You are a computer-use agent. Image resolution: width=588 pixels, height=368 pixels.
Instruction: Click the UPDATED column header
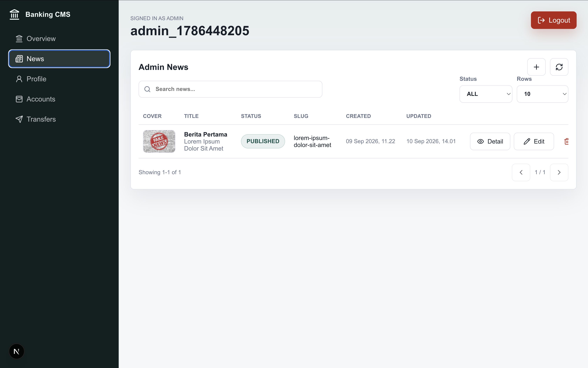click(419, 116)
